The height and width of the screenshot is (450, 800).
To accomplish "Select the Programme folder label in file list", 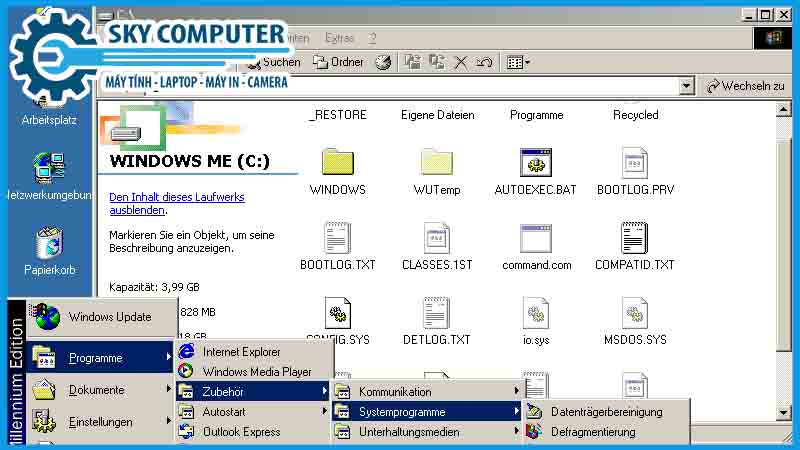I will (536, 115).
